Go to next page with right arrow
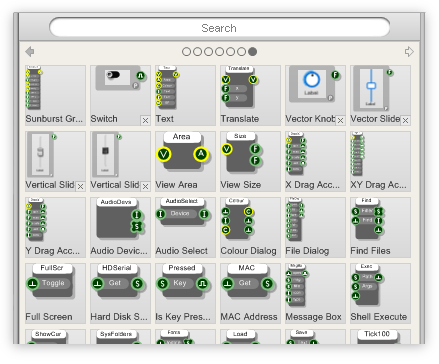 pos(409,52)
